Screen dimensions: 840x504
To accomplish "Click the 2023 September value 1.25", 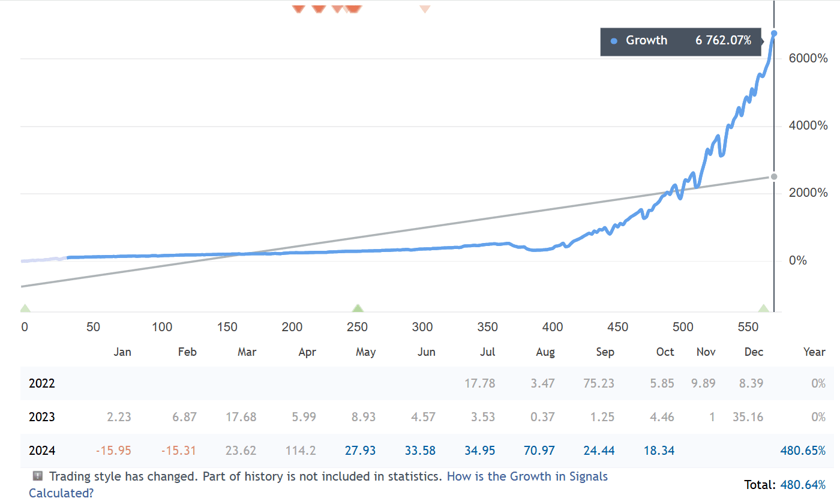I will click(602, 417).
